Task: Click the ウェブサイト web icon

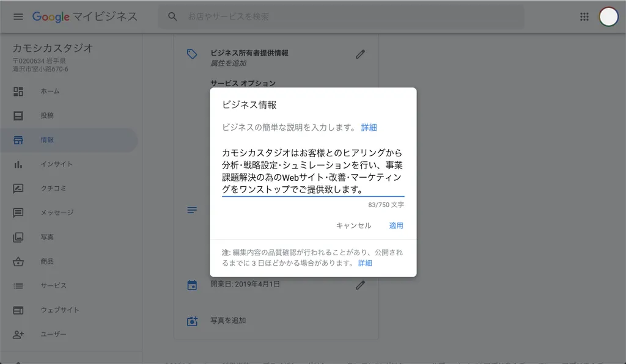Action: (x=18, y=310)
